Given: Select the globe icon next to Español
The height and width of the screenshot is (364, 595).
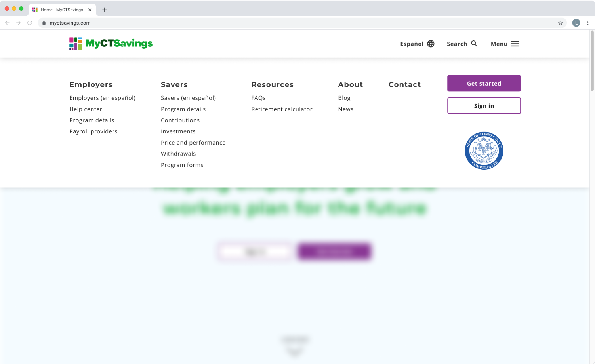Looking at the screenshot, I should tap(431, 44).
